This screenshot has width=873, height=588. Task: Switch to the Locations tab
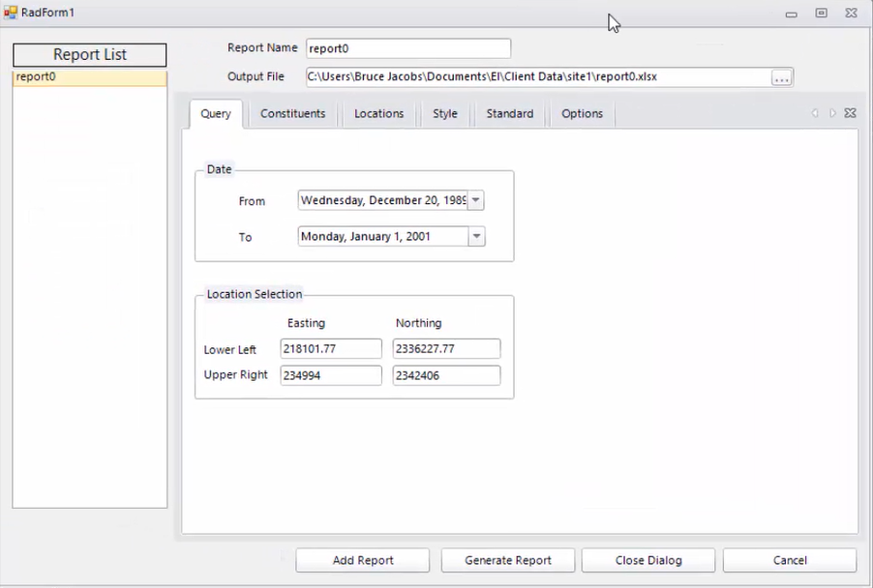coord(378,113)
